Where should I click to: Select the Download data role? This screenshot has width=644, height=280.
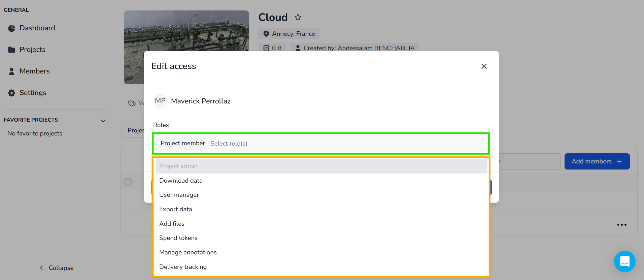[x=181, y=181]
